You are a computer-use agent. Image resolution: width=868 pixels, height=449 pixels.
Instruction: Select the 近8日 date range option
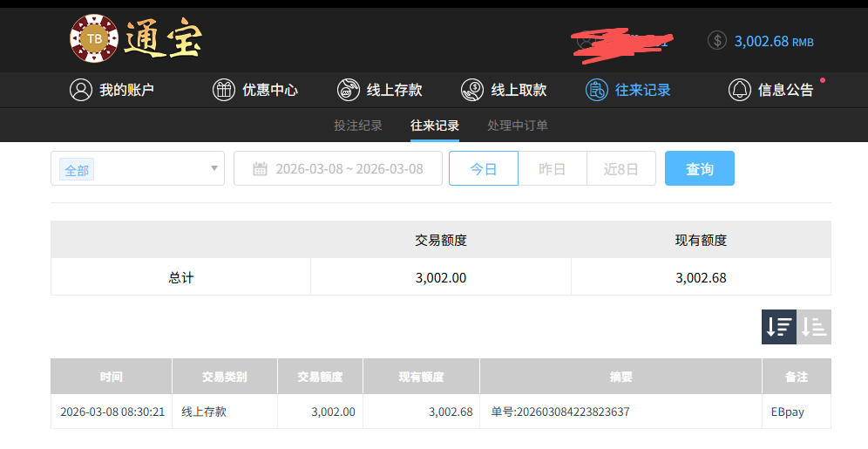pyautogui.click(x=620, y=169)
